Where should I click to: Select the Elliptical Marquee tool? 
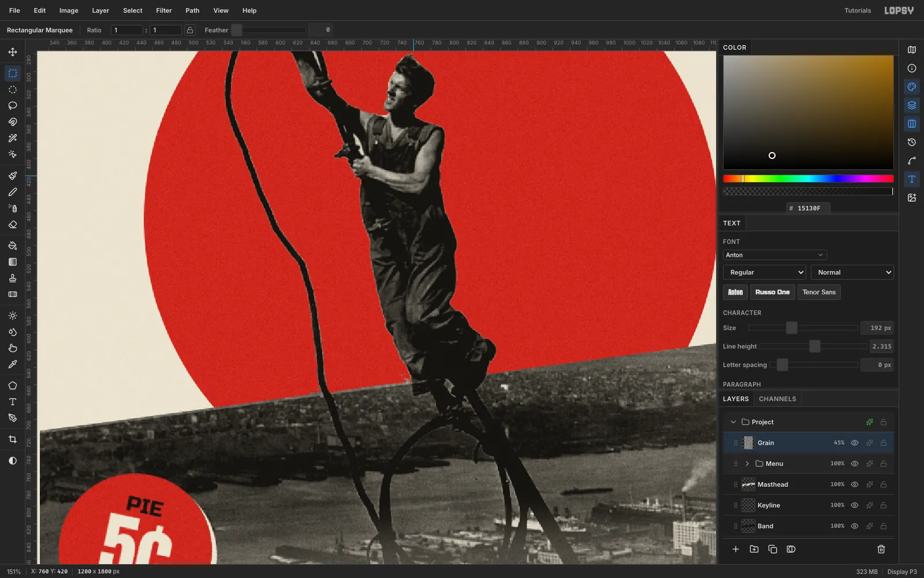coord(13,90)
